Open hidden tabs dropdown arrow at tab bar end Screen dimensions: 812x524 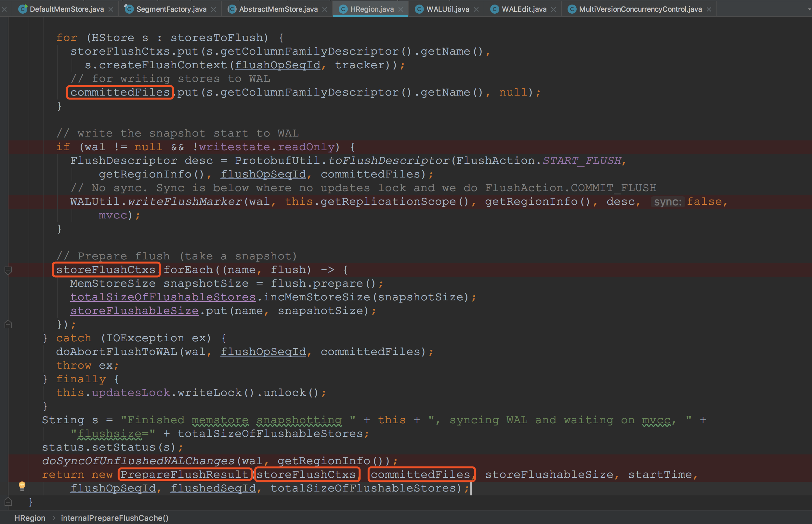tap(809, 9)
